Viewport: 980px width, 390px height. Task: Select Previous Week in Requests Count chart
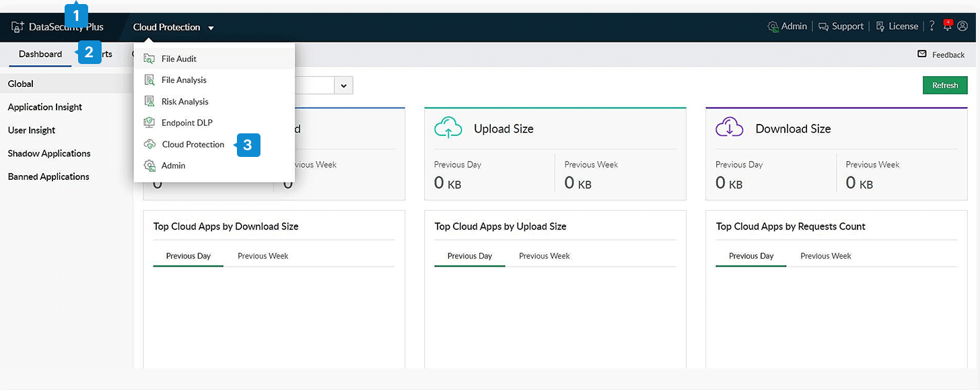point(826,256)
